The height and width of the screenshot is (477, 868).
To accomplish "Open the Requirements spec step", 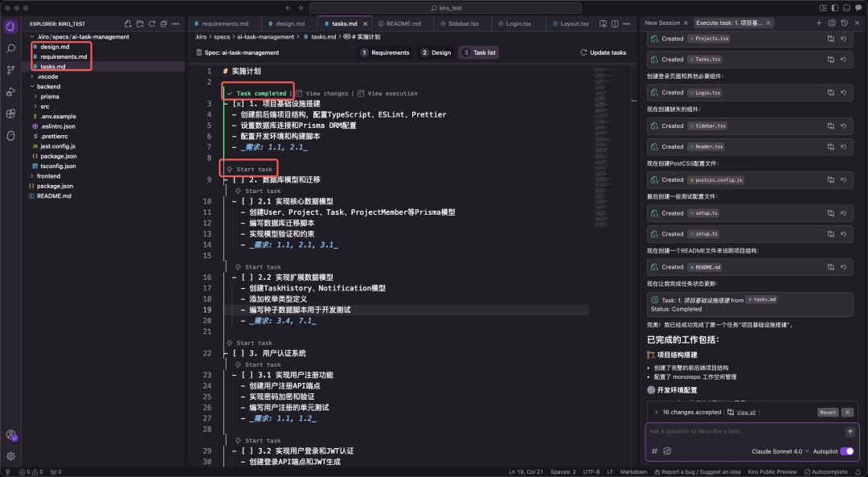I will coord(385,52).
